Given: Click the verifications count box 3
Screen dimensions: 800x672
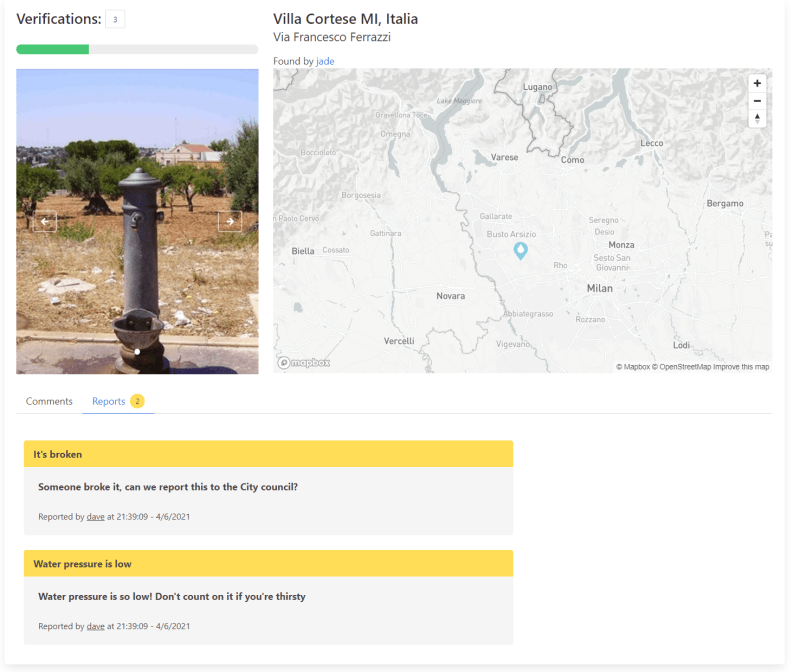Looking at the screenshot, I should coord(115,19).
